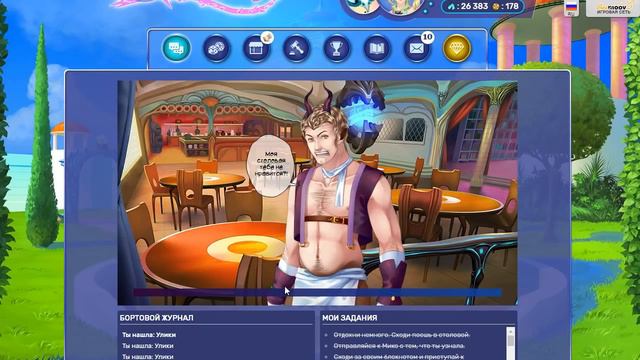
Task: Click the БОРТОВОЙ ЖУРНАЛ heading
Action: point(157,318)
